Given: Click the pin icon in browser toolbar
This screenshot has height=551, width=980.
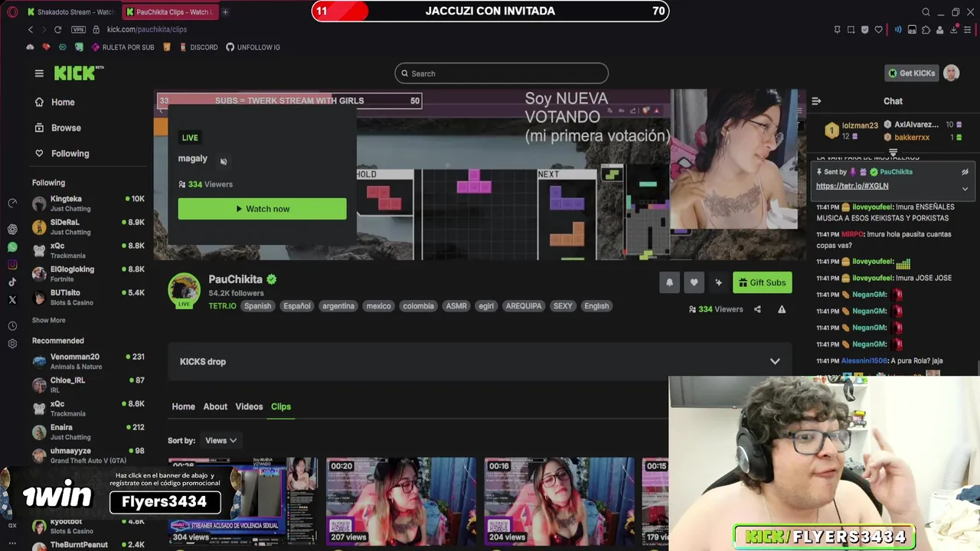Looking at the screenshot, I should point(837,30).
